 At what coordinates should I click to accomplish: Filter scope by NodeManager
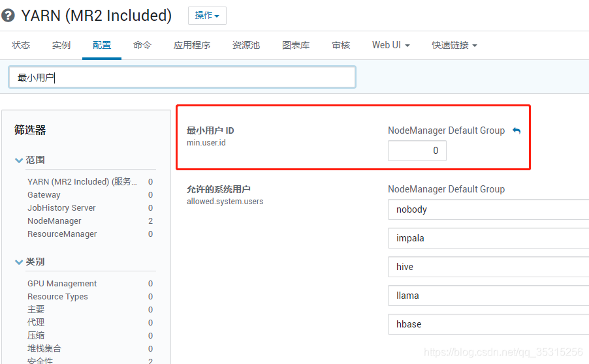click(54, 221)
